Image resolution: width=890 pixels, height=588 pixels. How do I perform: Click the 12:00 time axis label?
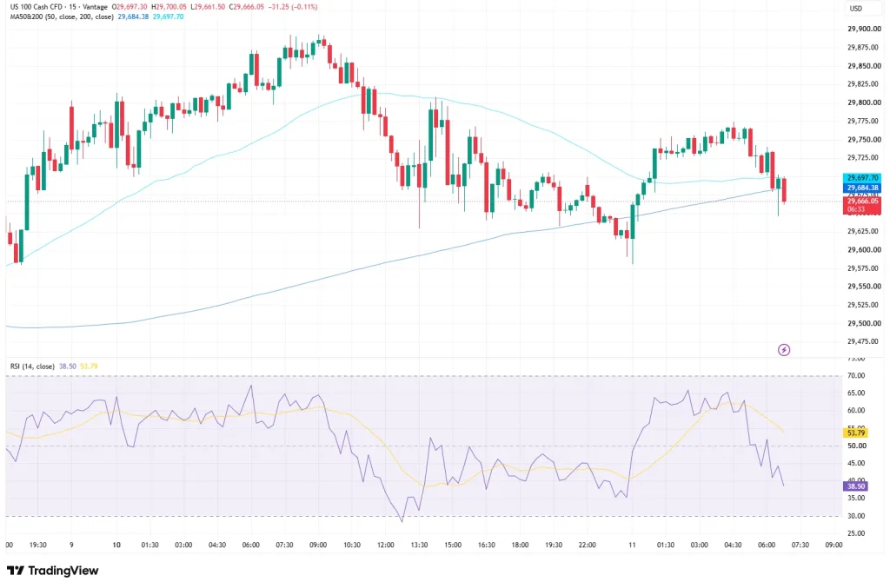pyautogui.click(x=385, y=545)
